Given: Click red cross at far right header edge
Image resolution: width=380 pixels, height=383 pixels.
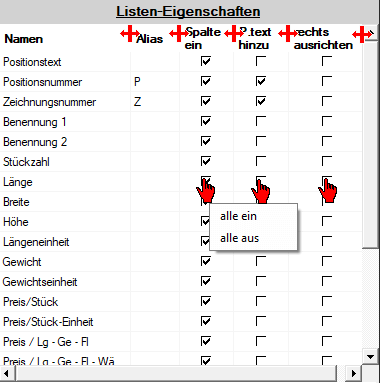Looking at the screenshot, I should coord(362,34).
